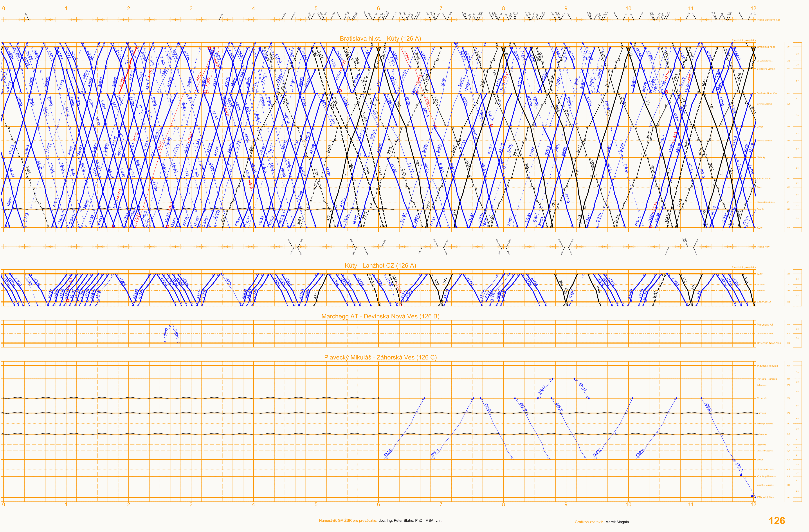
Task: Click train number '58802' near Zohor
Action: click(x=597, y=453)
